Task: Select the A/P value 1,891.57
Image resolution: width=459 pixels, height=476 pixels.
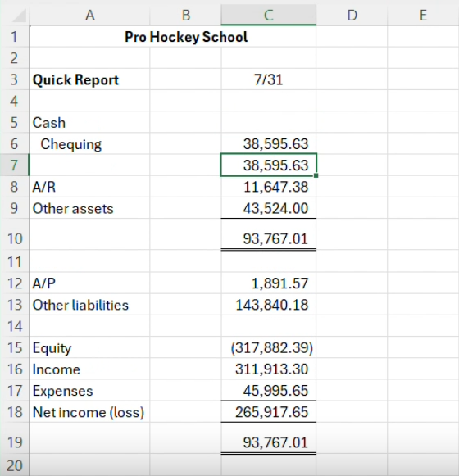Action: [x=269, y=283]
